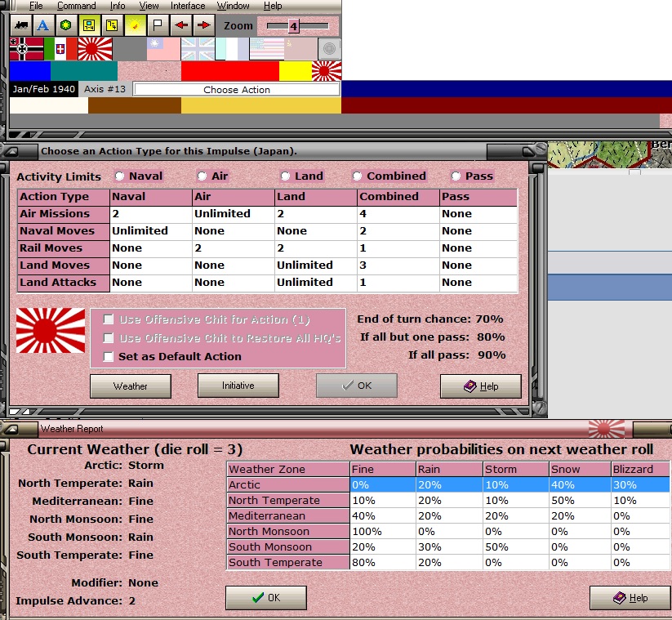Click the blue letter A toolbar icon

[42, 25]
